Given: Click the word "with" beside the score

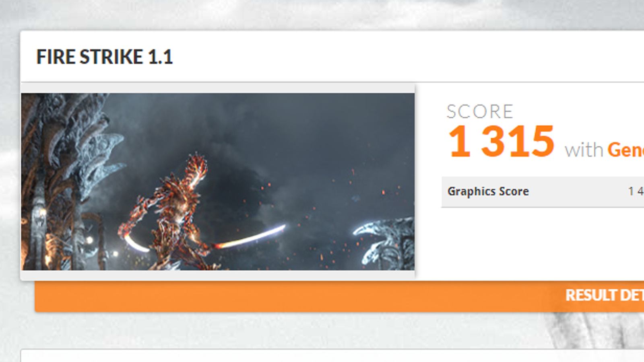Looking at the screenshot, I should tap(584, 150).
